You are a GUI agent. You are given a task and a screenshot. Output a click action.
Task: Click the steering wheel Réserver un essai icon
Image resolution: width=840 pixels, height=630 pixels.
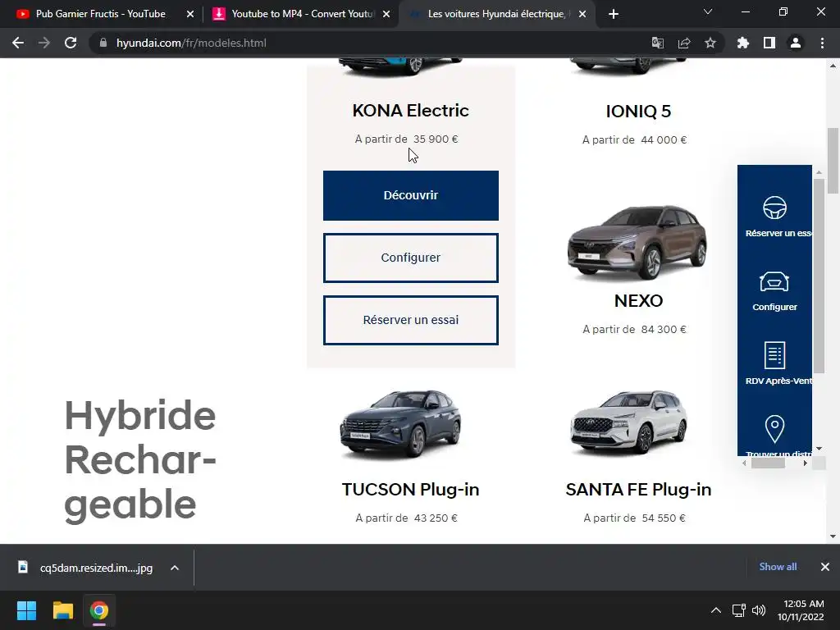click(774, 208)
